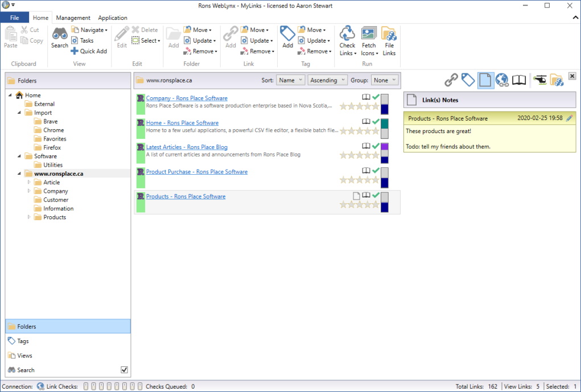Add a tag via Tag group Add
This screenshot has height=392, width=581.
coord(287,37)
